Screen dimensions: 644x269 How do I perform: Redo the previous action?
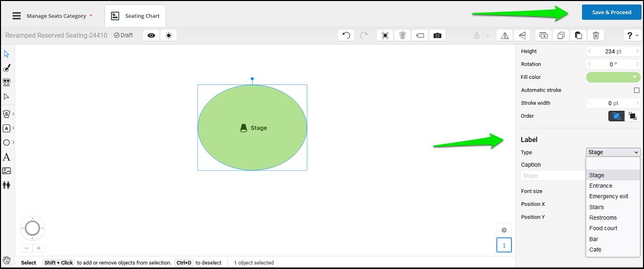click(364, 35)
